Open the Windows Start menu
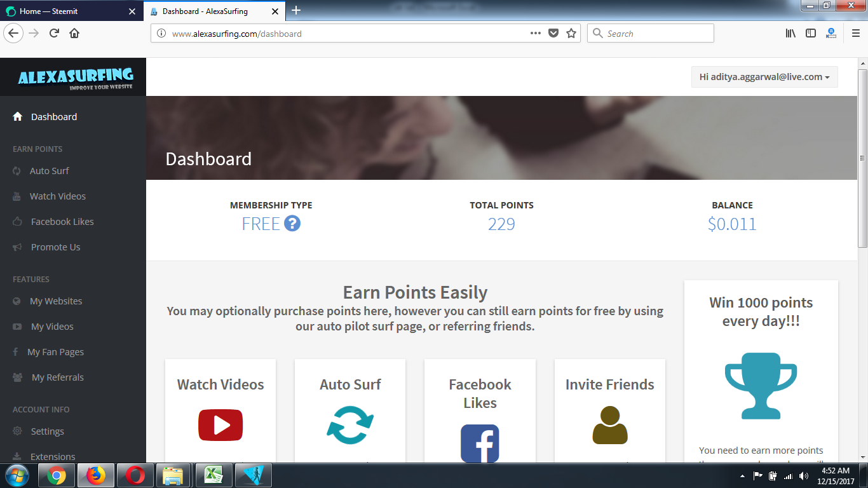This screenshot has width=868, height=488. tap(17, 475)
